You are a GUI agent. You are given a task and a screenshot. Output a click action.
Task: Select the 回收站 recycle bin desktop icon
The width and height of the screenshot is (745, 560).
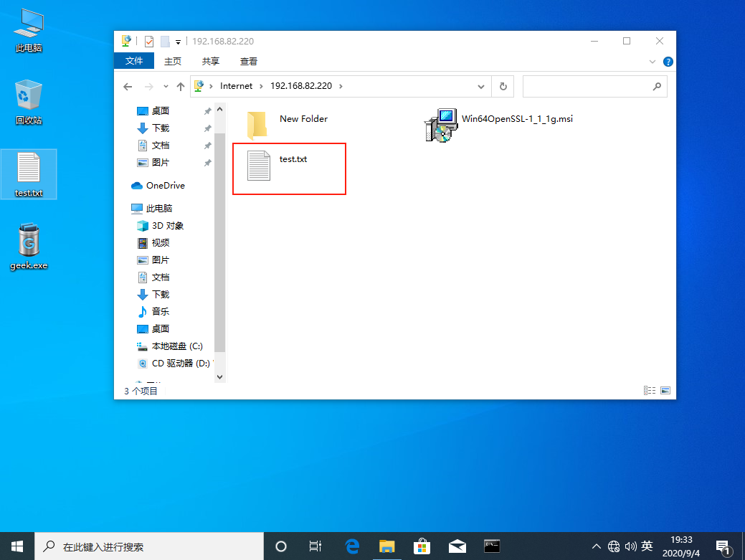tap(29, 102)
